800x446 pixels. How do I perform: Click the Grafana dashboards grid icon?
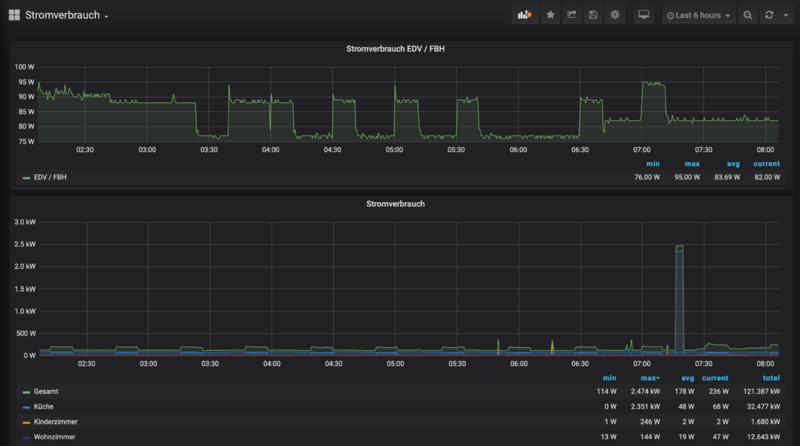13,15
